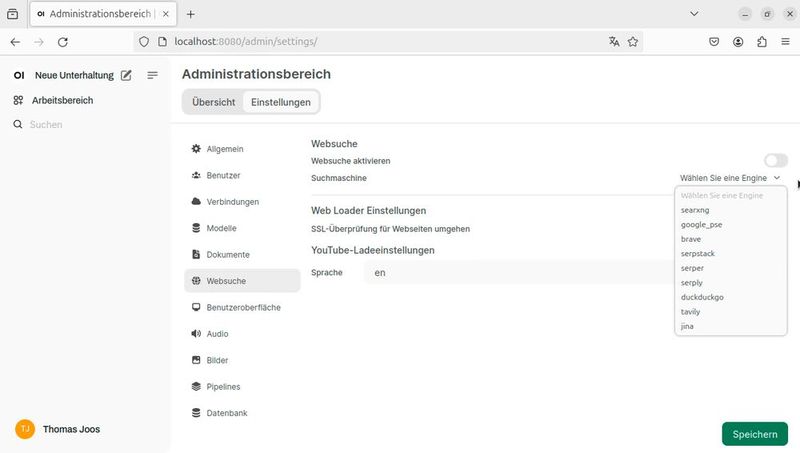Click the Web Loader Einstellungen heading
This screenshot has height=453, width=800.
click(x=368, y=211)
